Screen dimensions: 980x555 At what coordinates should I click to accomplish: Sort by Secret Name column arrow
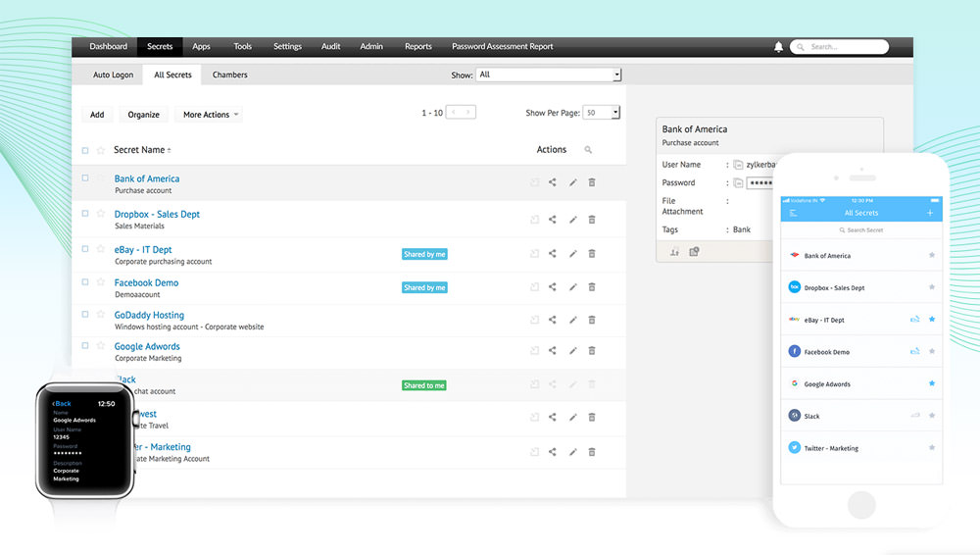pyautogui.click(x=170, y=150)
